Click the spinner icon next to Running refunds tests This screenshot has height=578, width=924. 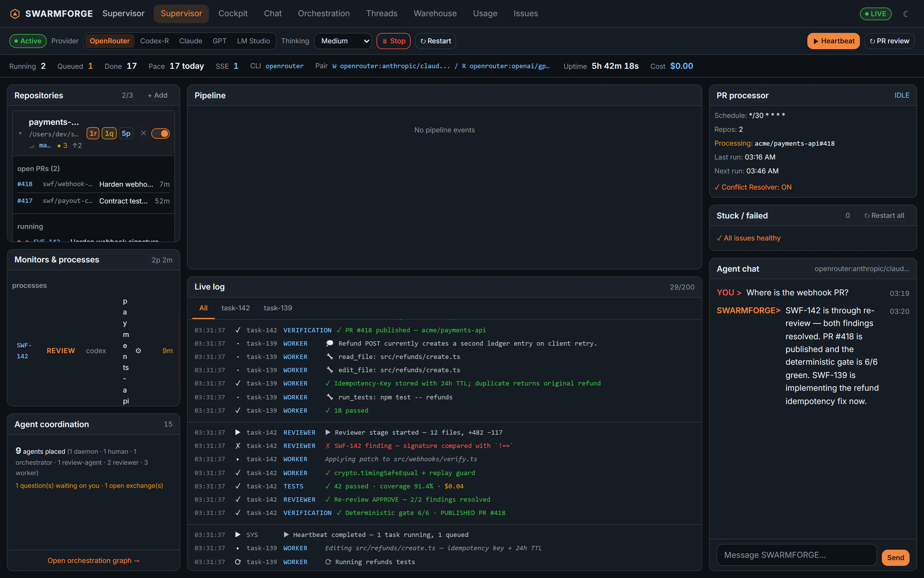[x=328, y=562]
